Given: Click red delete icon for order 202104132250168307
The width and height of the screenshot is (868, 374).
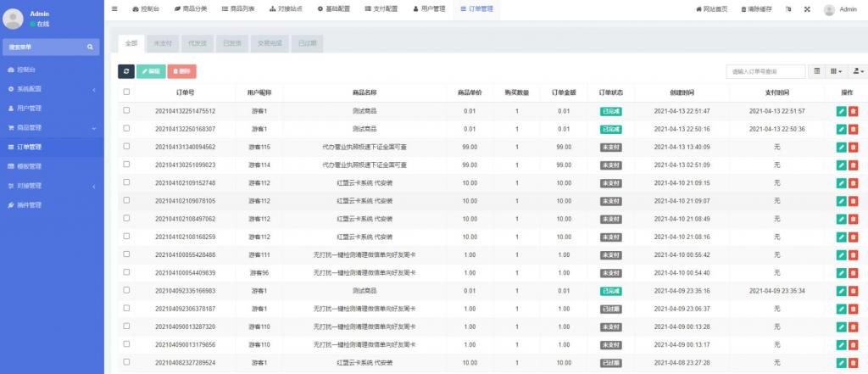Looking at the screenshot, I should pos(853,129).
